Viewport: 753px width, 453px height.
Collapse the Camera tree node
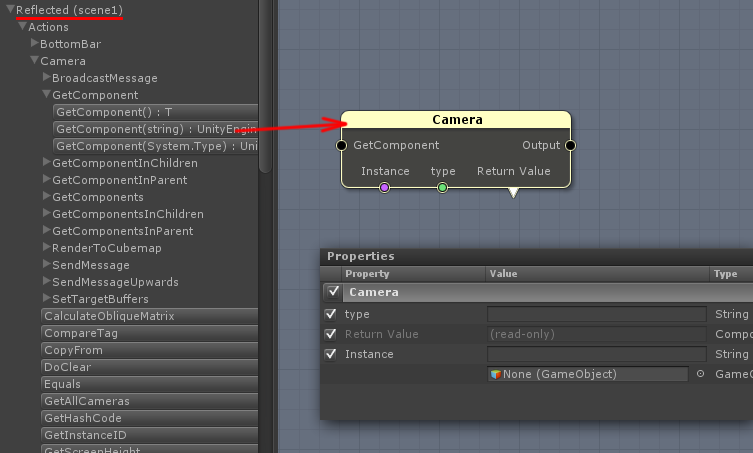point(34,60)
